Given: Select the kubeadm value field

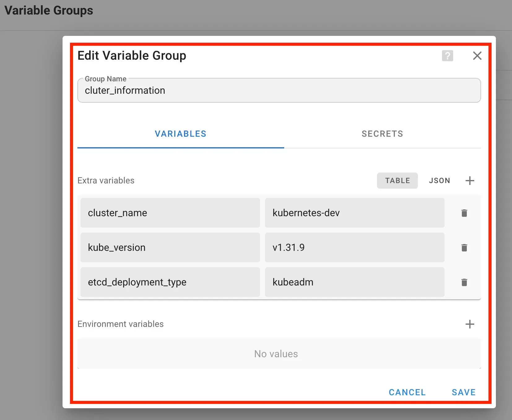Looking at the screenshot, I should [354, 282].
